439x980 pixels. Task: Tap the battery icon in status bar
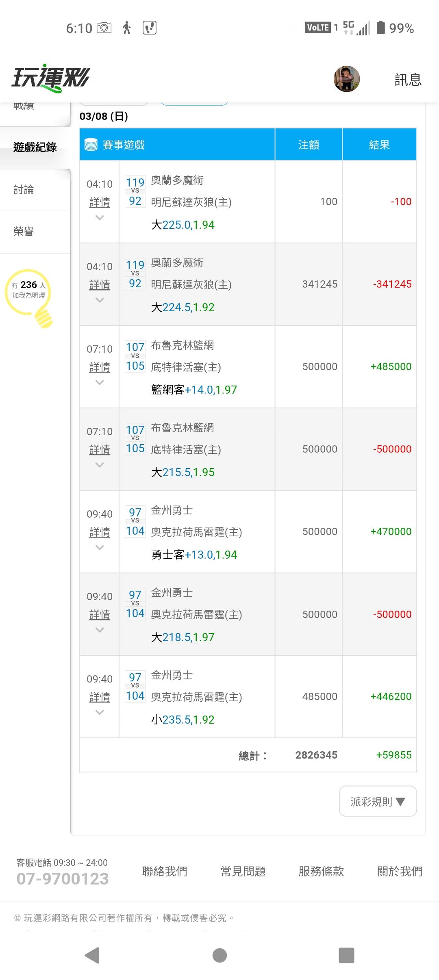click(380, 28)
